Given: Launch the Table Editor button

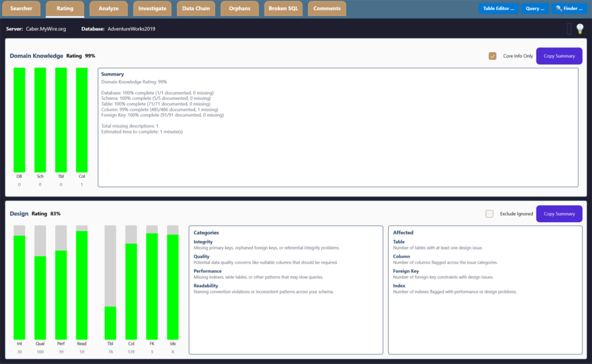Looking at the screenshot, I should [498, 8].
